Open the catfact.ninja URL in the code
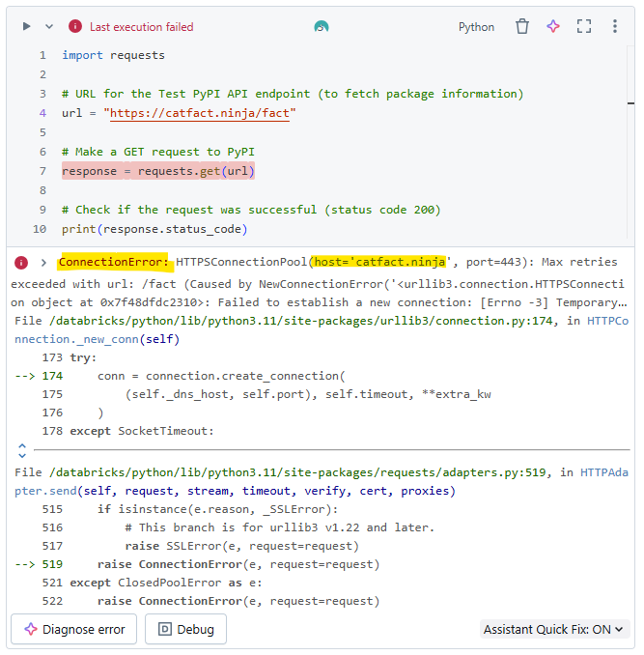644x655 pixels. click(x=203, y=113)
